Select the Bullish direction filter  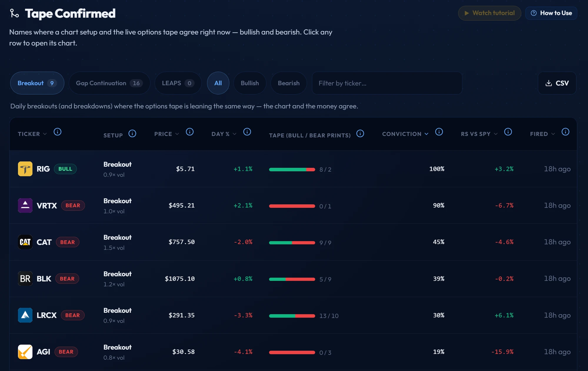pyautogui.click(x=250, y=83)
